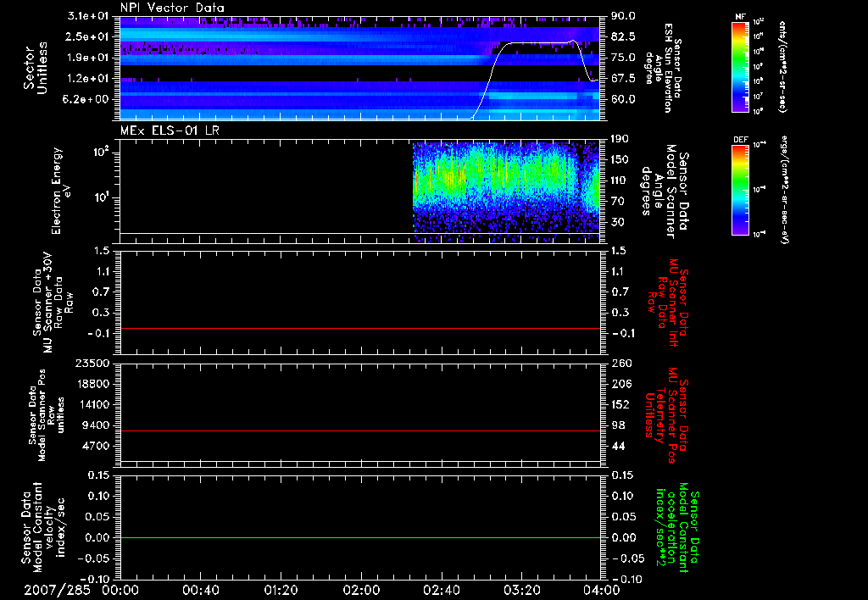Click the "00:00" time tick label
Image resolution: width=868 pixels, height=600 pixels.
coord(120,590)
